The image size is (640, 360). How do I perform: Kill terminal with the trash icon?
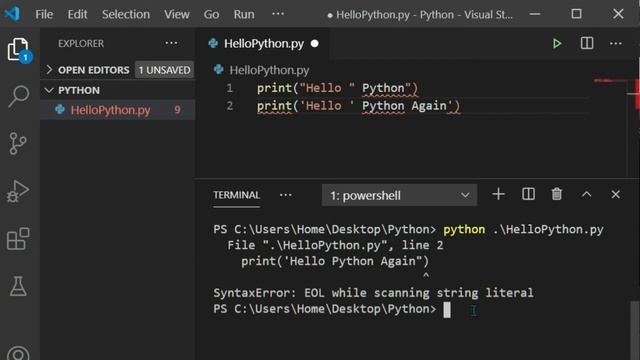(557, 194)
